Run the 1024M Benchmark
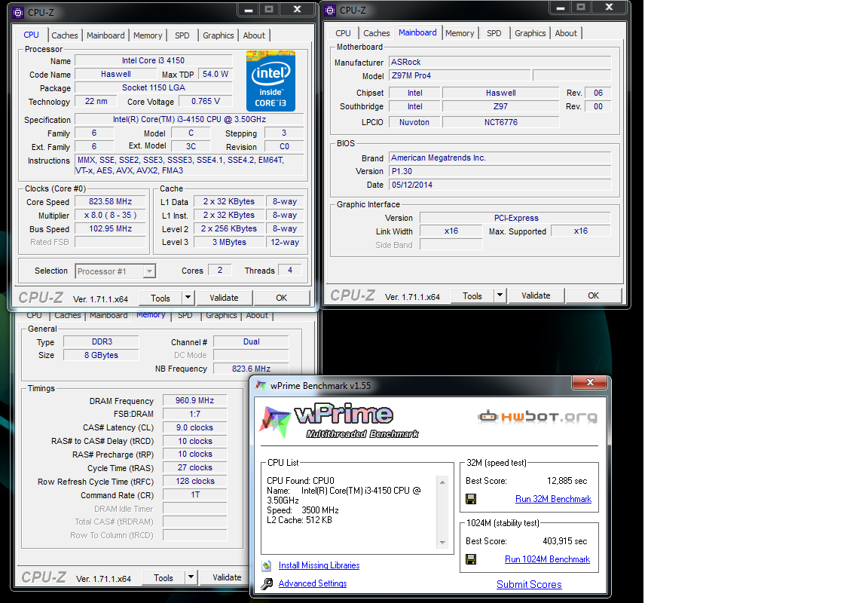Image resolution: width=868 pixels, height=603 pixels. [x=547, y=559]
